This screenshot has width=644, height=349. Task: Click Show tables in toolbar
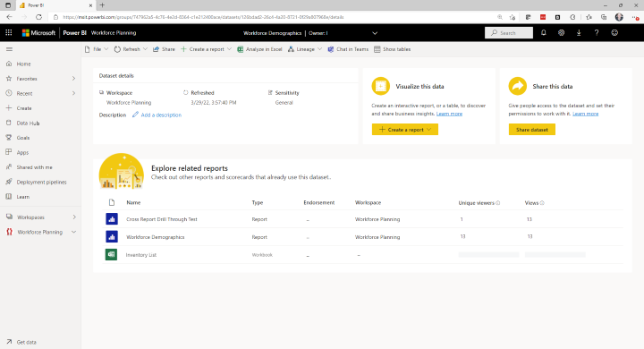(x=393, y=49)
